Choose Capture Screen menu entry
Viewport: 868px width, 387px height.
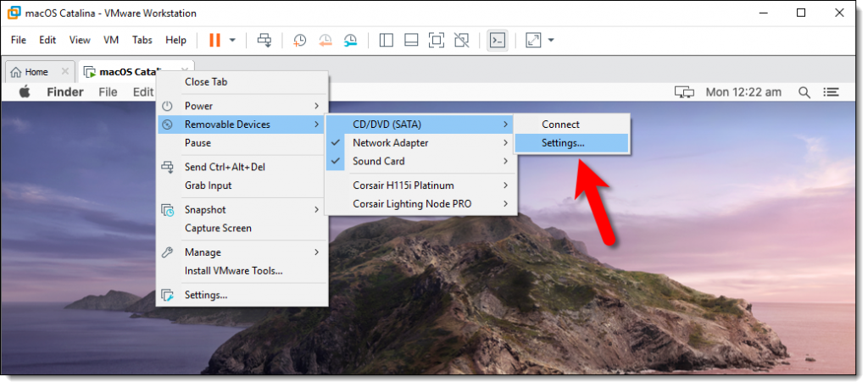point(242,229)
